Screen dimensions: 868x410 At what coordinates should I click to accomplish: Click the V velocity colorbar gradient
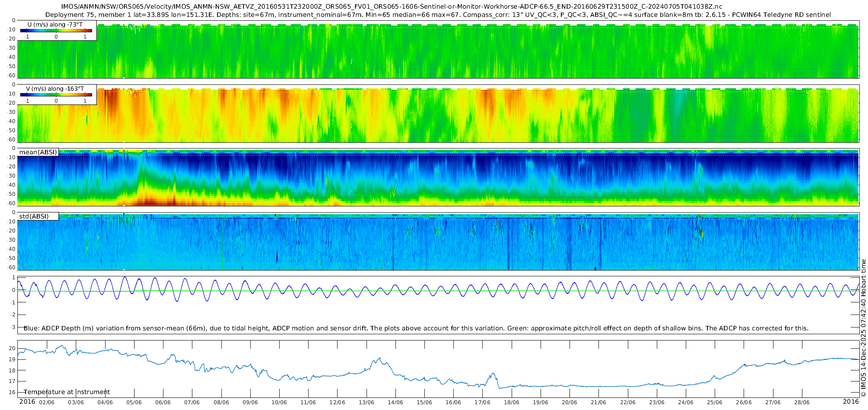click(x=56, y=95)
